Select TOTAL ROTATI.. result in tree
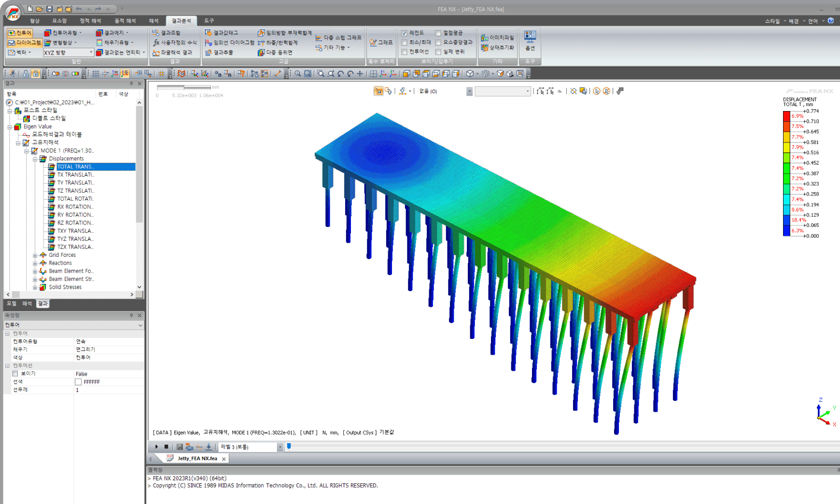Viewport: 840px width, 504px height. [75, 199]
